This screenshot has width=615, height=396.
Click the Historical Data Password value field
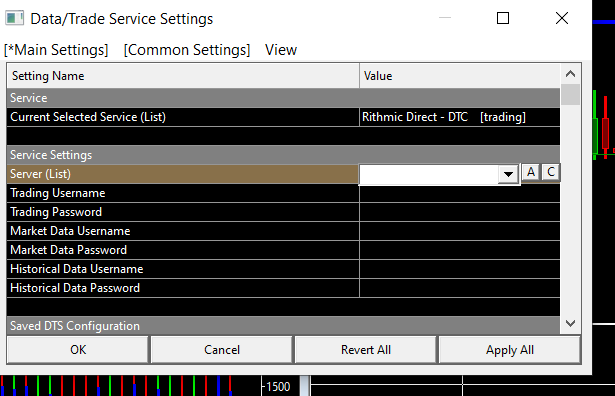[x=460, y=288]
